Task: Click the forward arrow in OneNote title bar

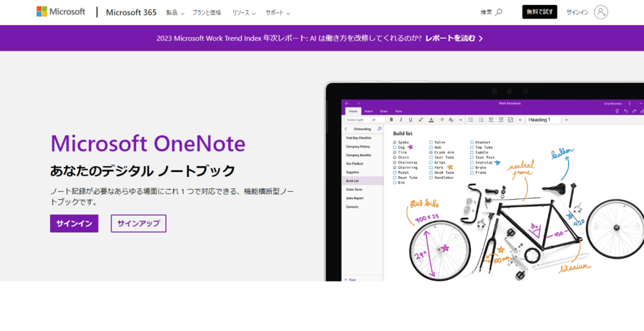Action: 358,103
